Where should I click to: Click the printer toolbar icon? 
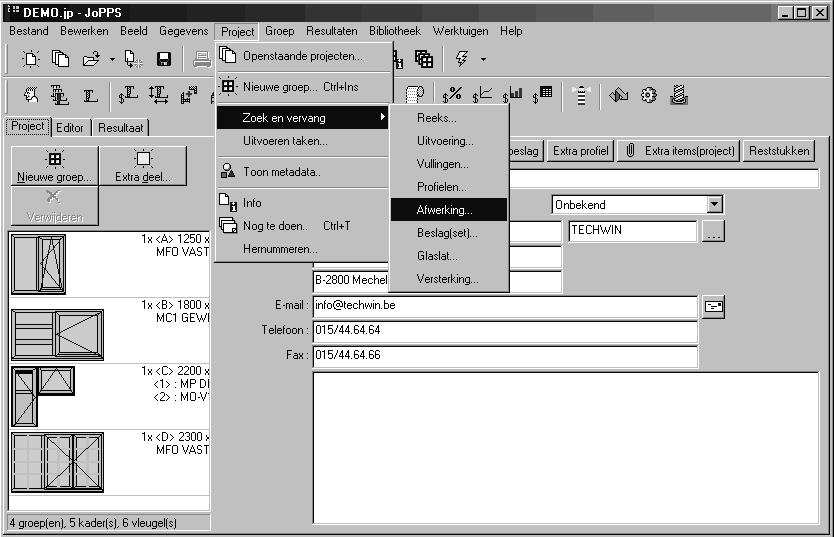[202, 58]
